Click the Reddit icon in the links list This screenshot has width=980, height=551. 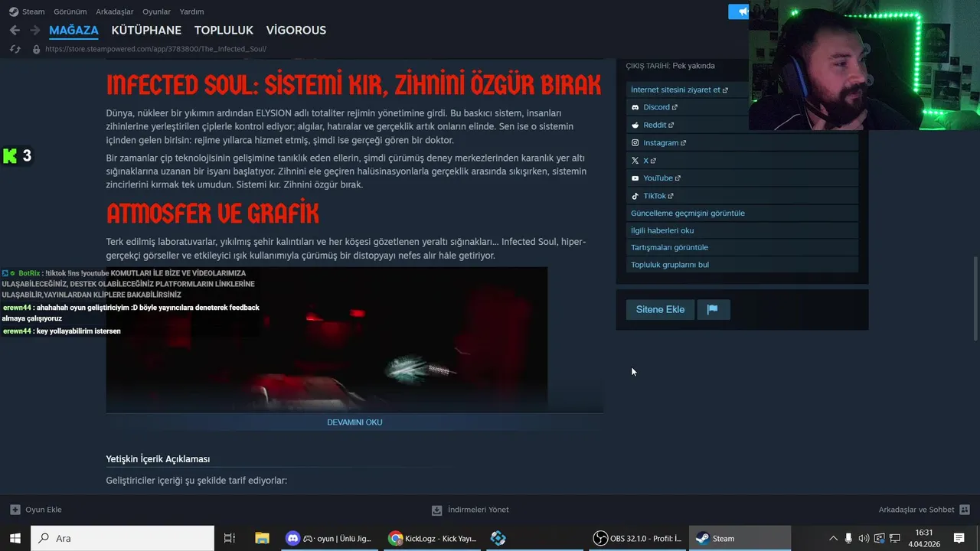pos(635,125)
